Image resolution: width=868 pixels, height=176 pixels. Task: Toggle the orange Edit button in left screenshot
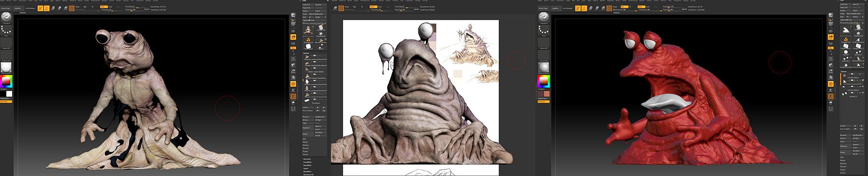[41, 8]
